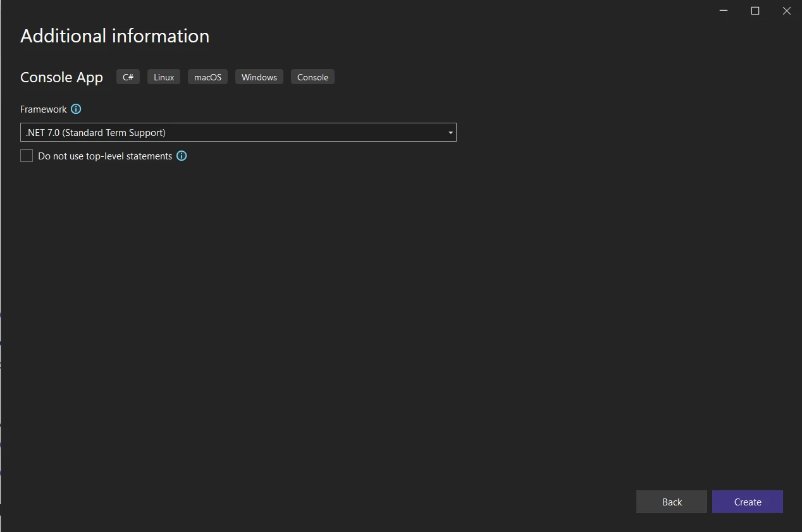Click the Console project type tag

pyautogui.click(x=312, y=77)
